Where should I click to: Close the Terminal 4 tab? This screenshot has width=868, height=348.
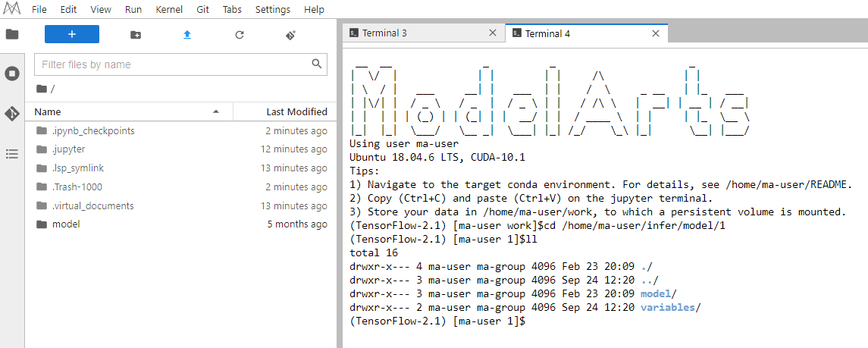click(x=656, y=33)
